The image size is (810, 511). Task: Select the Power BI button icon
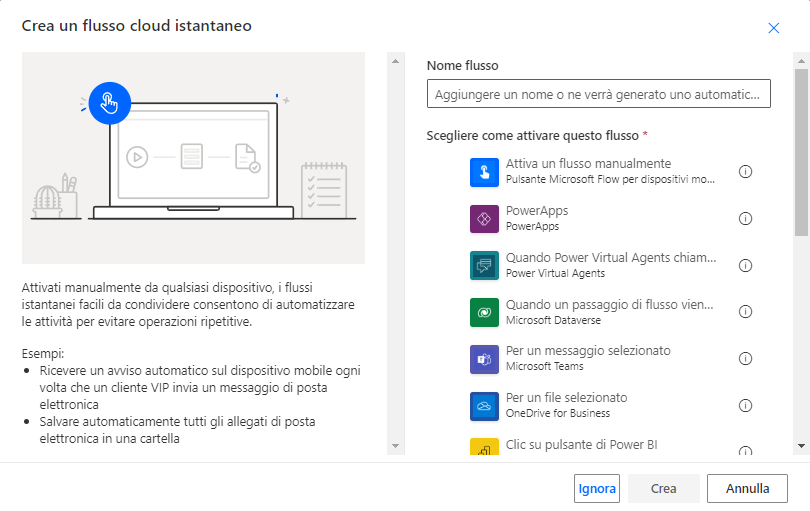coord(484,446)
